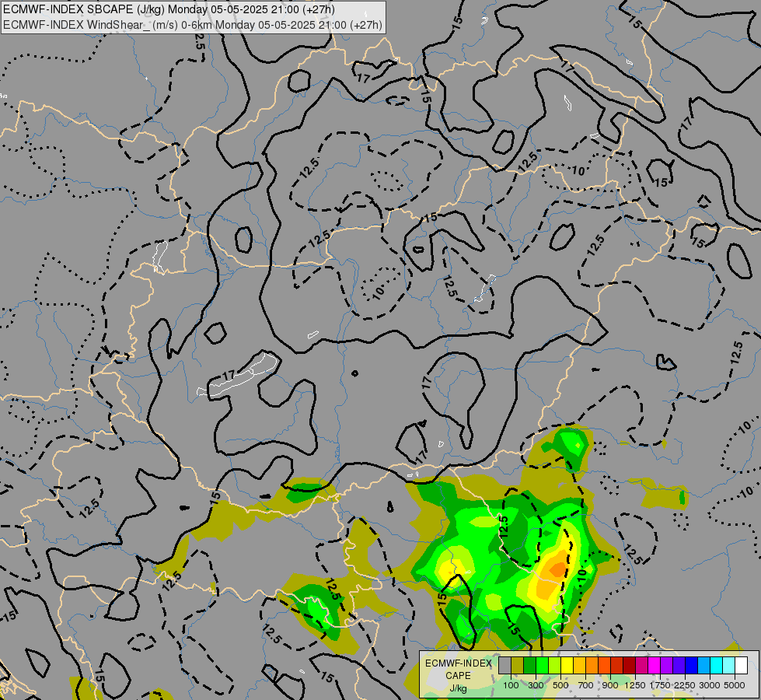Pick the pure yellow legend swatch
The image size is (761, 700).
click(x=567, y=666)
